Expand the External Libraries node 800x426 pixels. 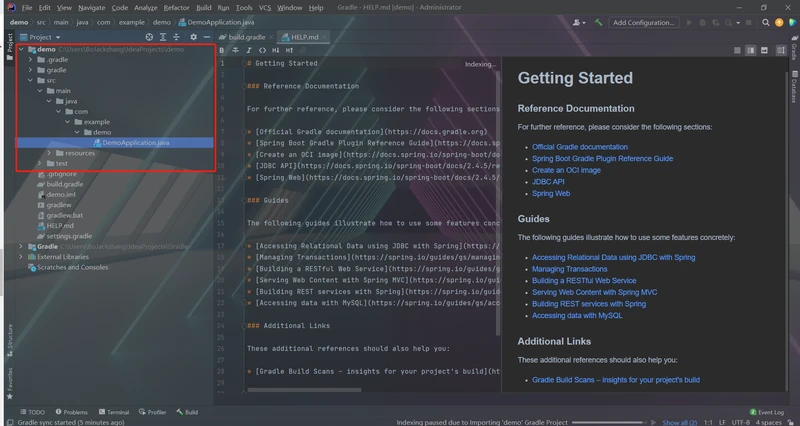(21, 257)
